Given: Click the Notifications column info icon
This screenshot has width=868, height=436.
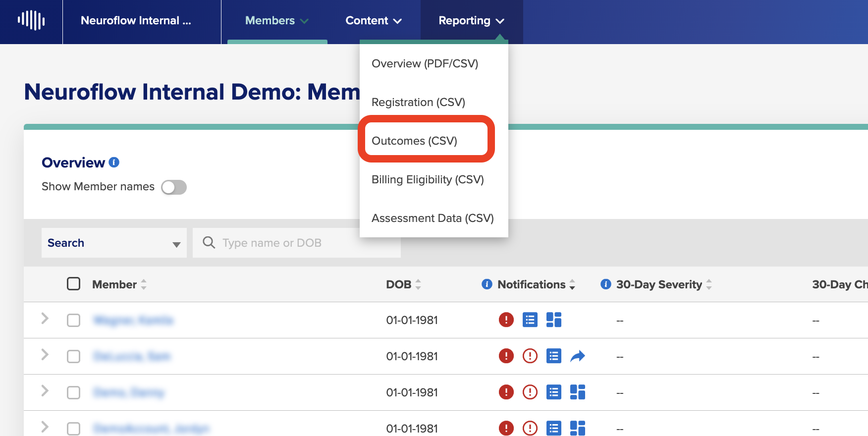Looking at the screenshot, I should pos(487,284).
